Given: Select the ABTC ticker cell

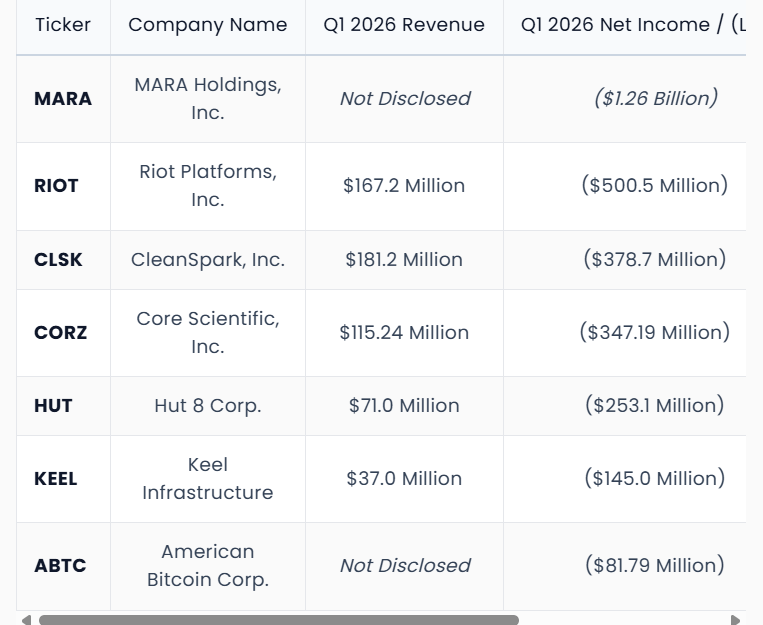Looking at the screenshot, I should (x=63, y=566).
